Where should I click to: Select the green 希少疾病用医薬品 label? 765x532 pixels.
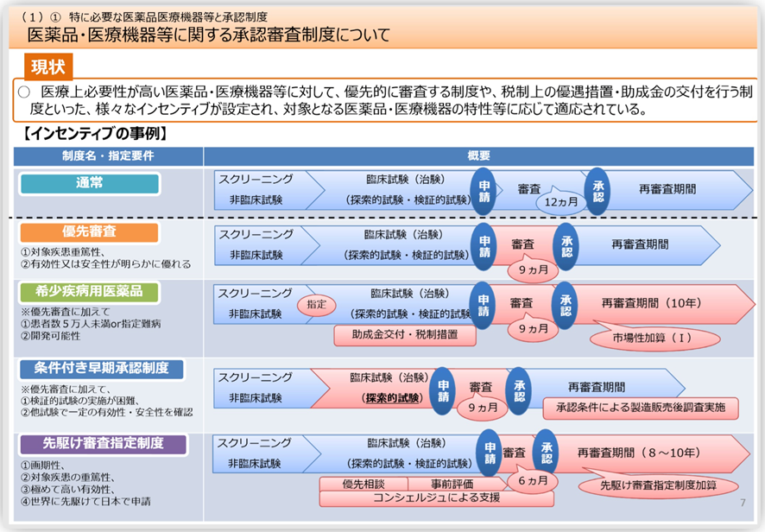[x=89, y=292]
